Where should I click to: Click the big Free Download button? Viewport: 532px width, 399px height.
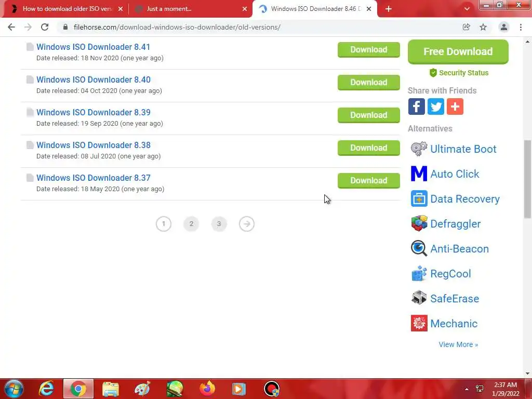coord(458,52)
